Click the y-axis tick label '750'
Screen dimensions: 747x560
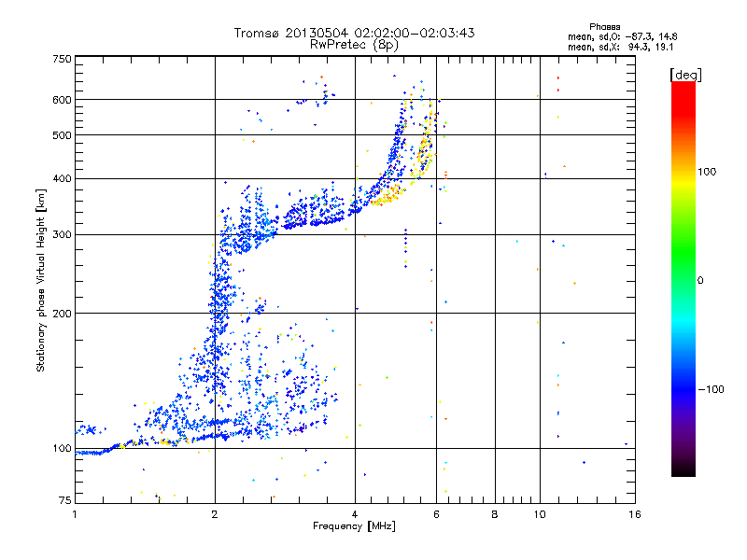pos(62,59)
